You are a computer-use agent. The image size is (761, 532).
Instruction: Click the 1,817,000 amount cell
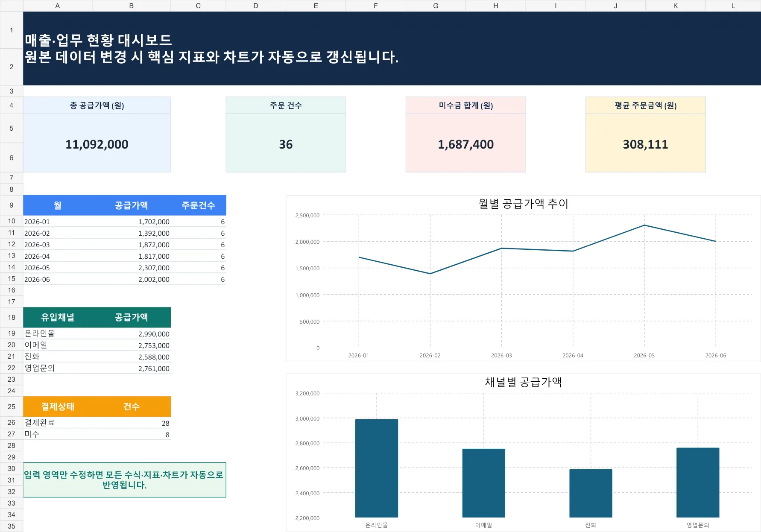pyautogui.click(x=132, y=256)
